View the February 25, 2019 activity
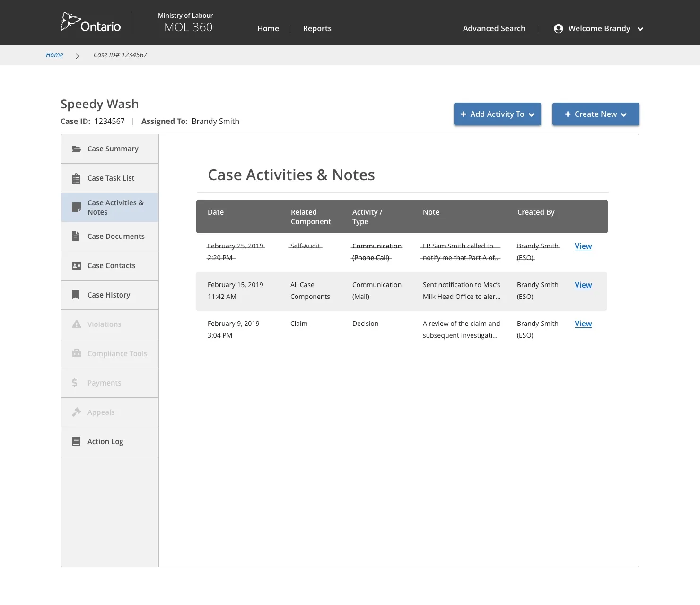The width and height of the screenshot is (700, 605). 583,246
